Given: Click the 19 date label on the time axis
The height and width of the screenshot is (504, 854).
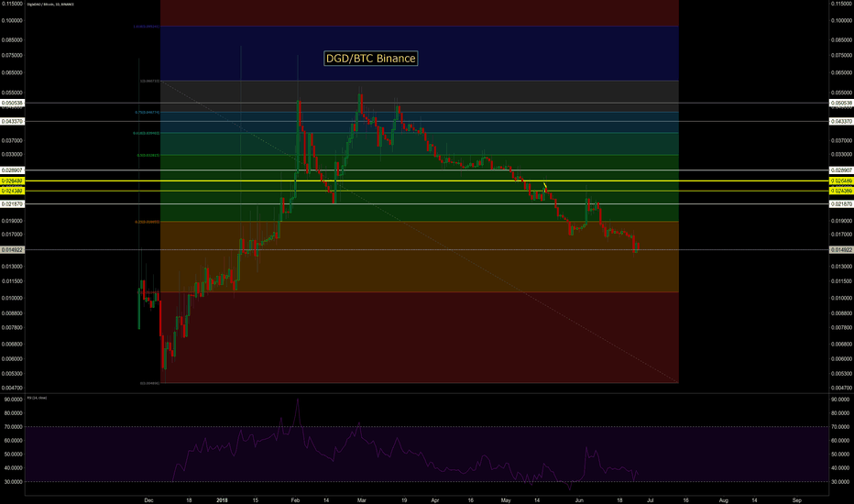Looking at the screenshot, I should click(x=404, y=500).
